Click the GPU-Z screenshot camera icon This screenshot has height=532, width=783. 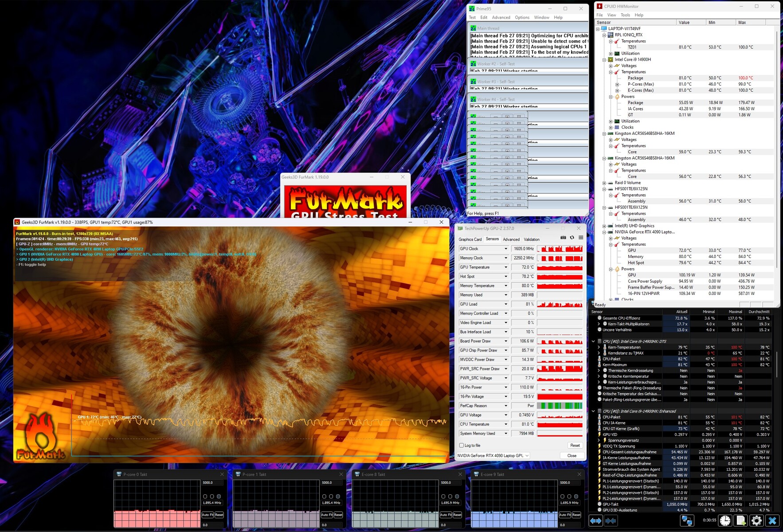pyautogui.click(x=563, y=238)
